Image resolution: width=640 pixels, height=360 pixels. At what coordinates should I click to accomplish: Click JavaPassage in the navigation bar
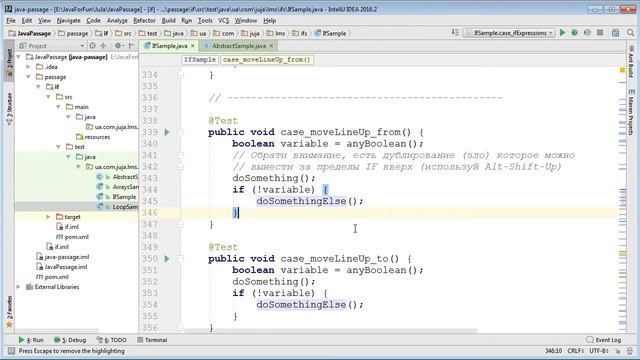point(31,33)
